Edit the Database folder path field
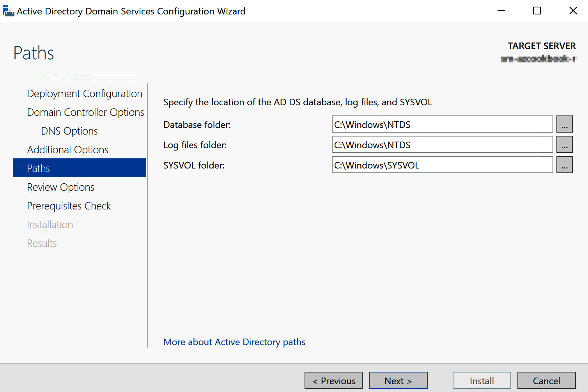Viewport: 588px width, 392px height. click(442, 124)
